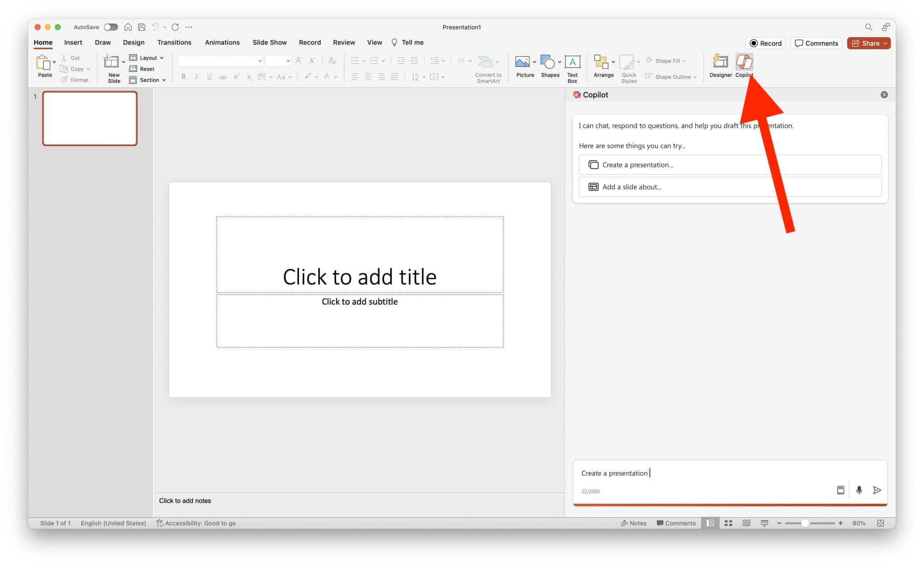This screenshot has height=566, width=924.
Task: Toggle underline formatting
Action: [209, 76]
